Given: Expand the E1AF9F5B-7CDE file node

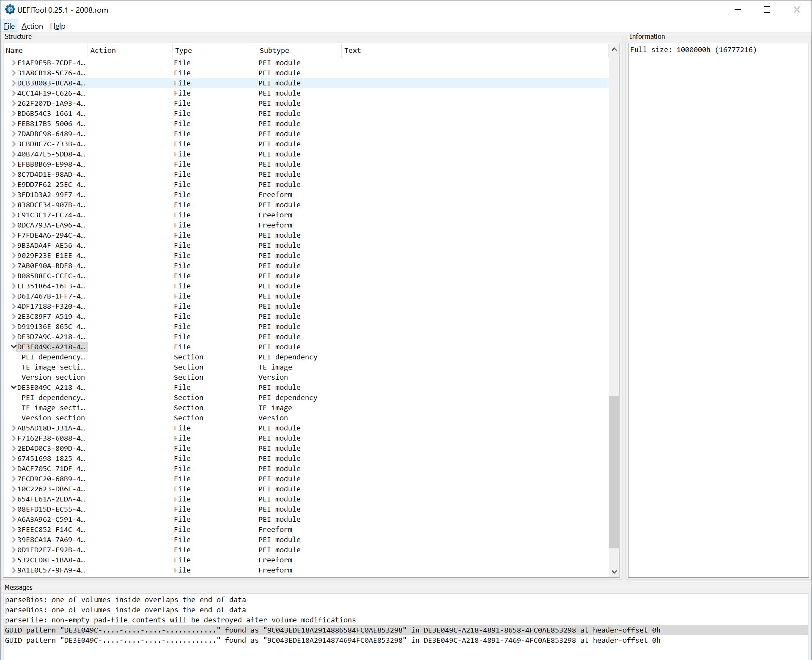Looking at the screenshot, I should tap(14, 63).
